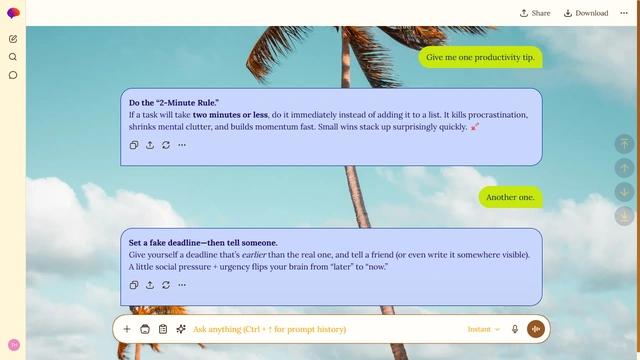Click the Share button

tap(535, 13)
